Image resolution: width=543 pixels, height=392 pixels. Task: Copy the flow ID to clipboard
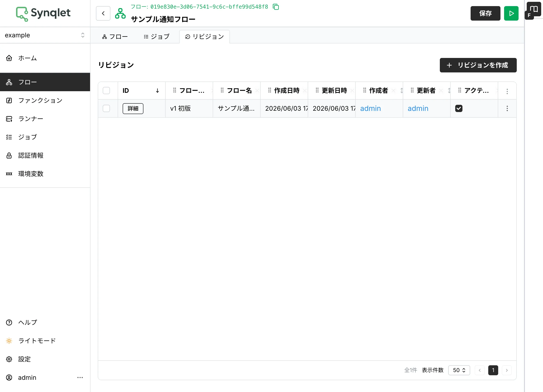276,7
